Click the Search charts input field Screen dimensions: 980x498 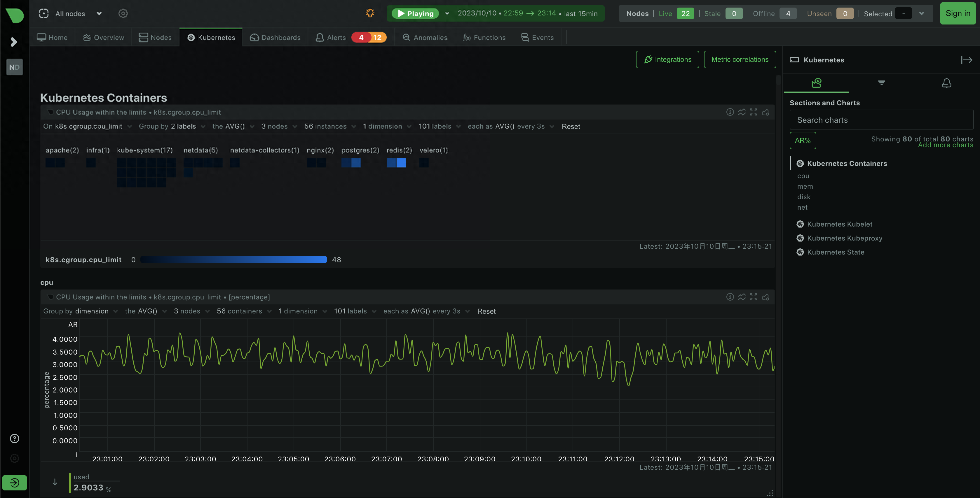(x=881, y=120)
